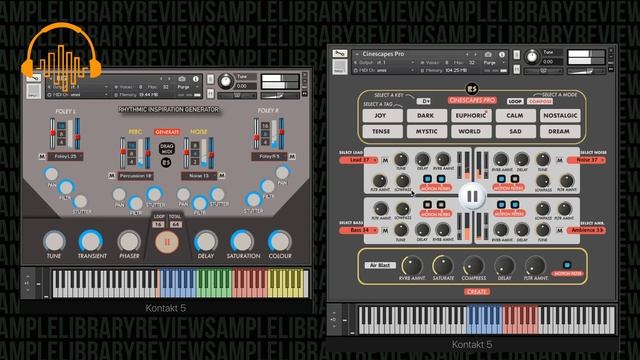Open the Noise 37 selector dropdown
640x360 pixels.
pos(587,160)
